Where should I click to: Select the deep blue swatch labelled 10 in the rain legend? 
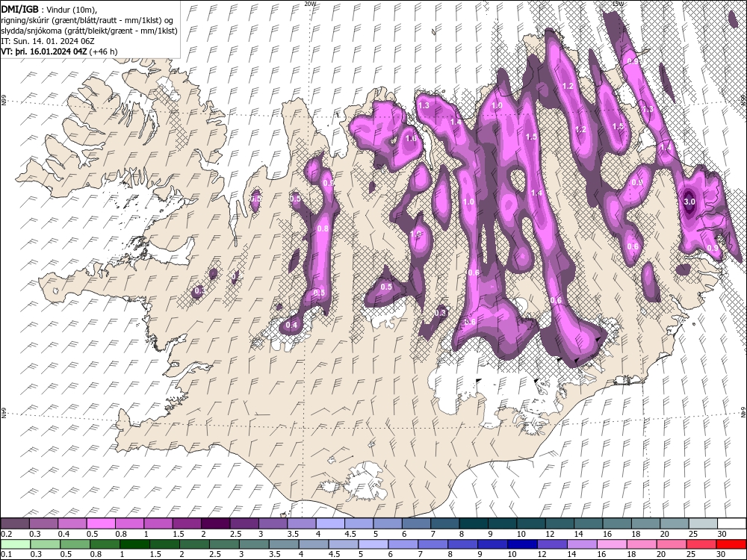[x=522, y=544]
